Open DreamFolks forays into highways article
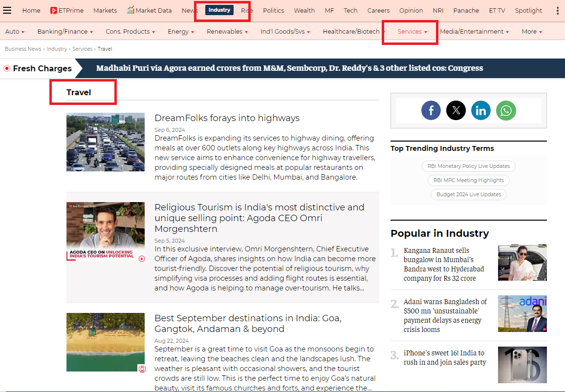The height and width of the screenshot is (392, 565). tap(227, 118)
